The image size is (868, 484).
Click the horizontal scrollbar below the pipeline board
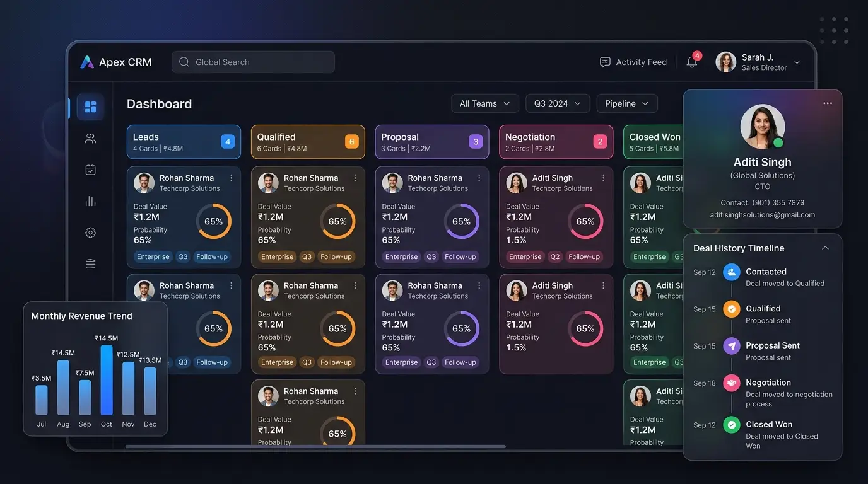point(315,446)
